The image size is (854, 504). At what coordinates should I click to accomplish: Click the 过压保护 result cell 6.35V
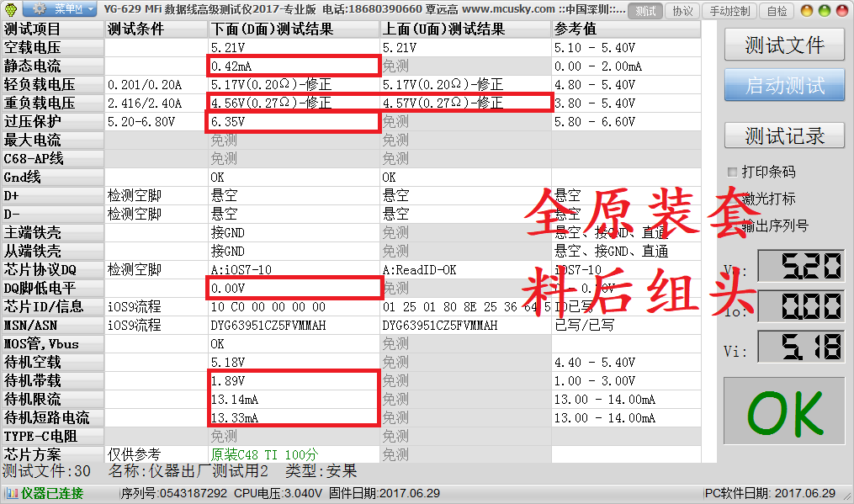coord(294,122)
